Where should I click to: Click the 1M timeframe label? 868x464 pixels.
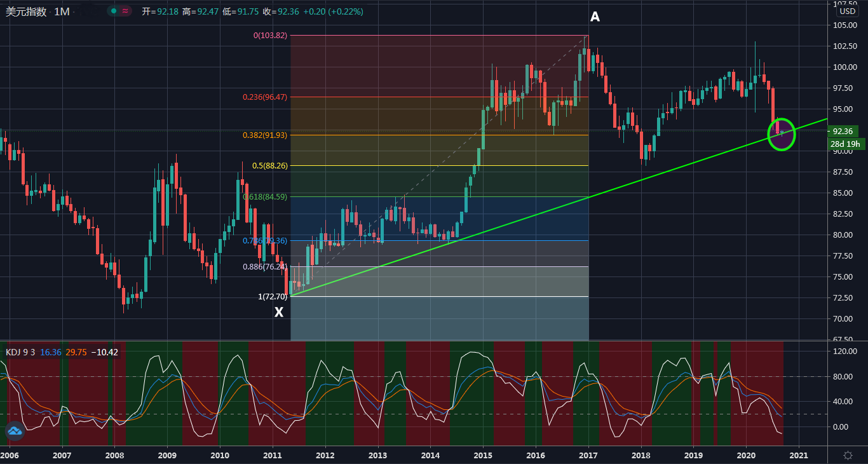[x=62, y=11]
